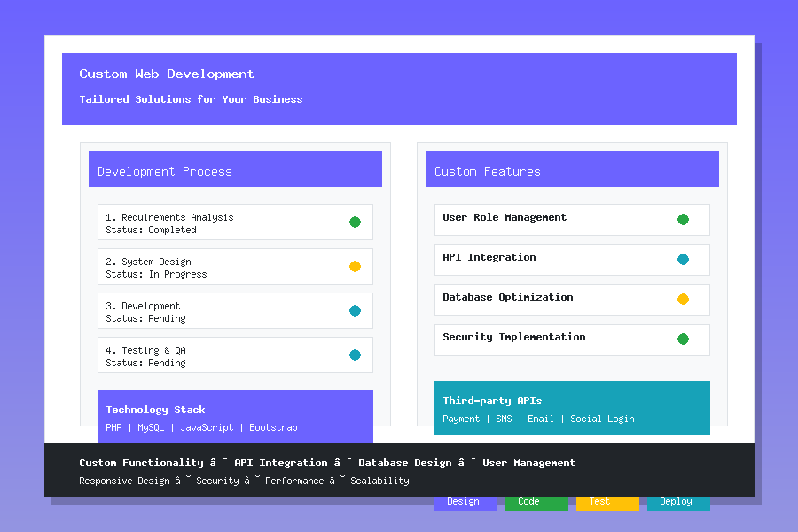
Task: Open the Test tab
Action: pyautogui.click(x=597, y=501)
